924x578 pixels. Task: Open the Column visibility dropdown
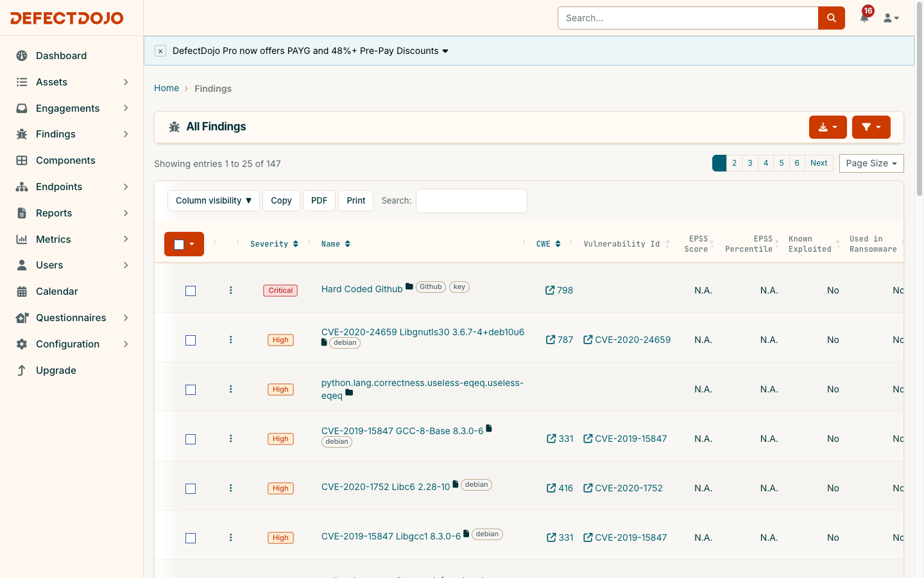click(x=214, y=200)
